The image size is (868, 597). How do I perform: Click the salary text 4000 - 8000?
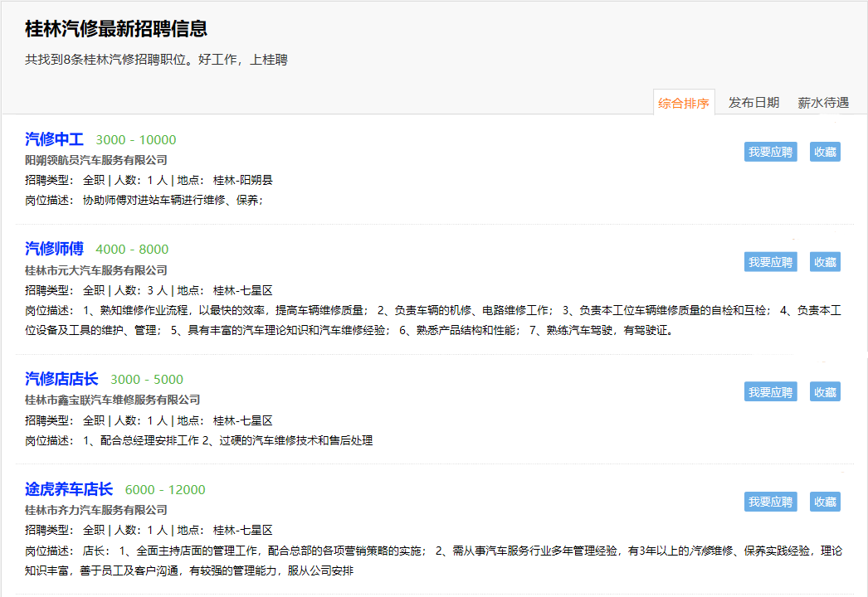[132, 250]
